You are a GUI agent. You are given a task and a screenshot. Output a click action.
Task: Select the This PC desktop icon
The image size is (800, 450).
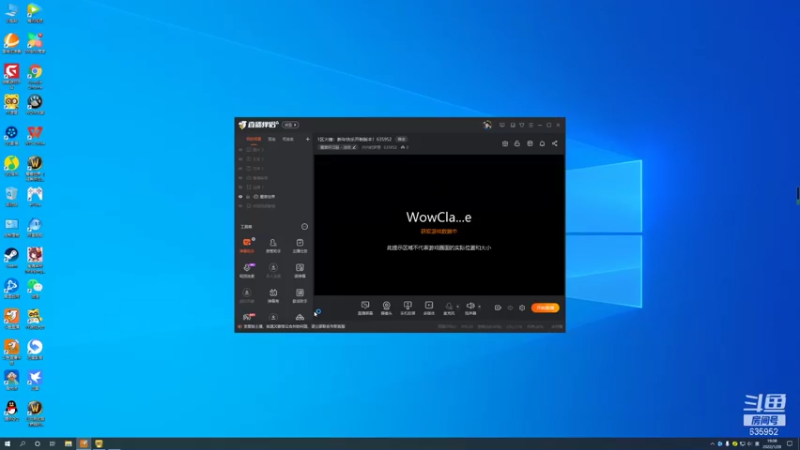tap(11, 13)
